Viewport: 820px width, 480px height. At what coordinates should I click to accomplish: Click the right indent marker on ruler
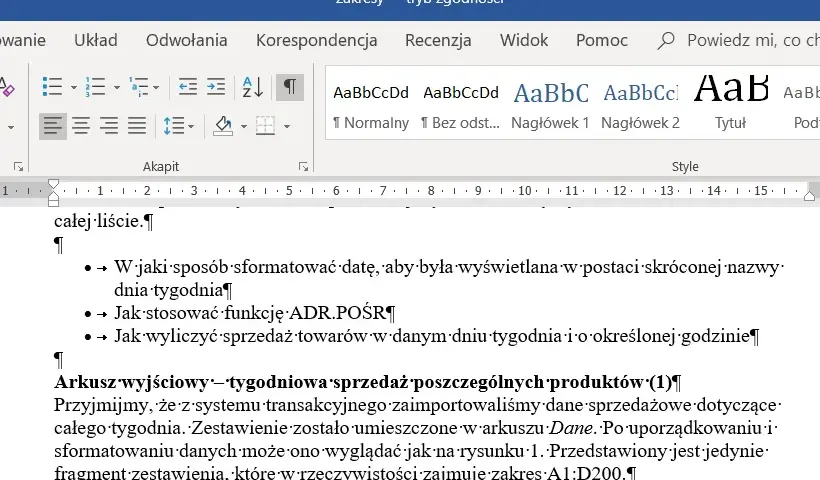809,196
